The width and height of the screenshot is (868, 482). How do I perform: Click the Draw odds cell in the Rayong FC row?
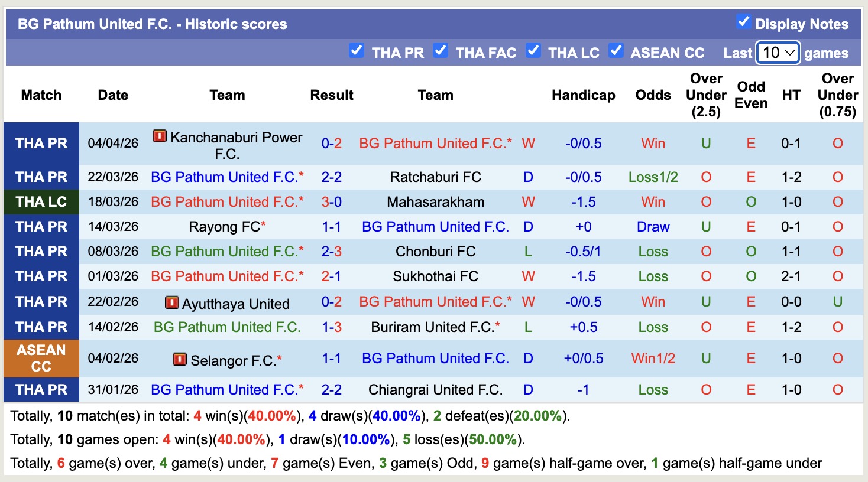(652, 226)
